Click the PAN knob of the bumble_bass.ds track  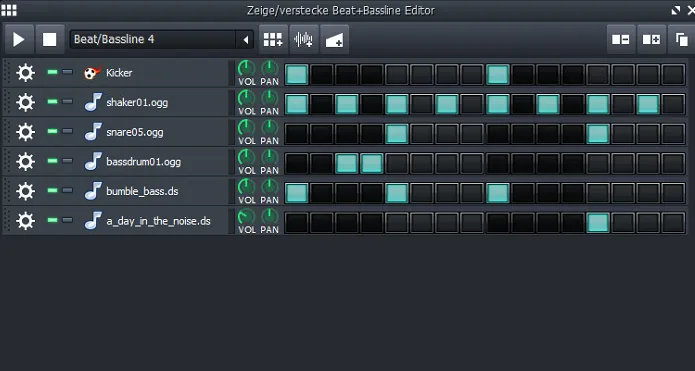(x=269, y=187)
